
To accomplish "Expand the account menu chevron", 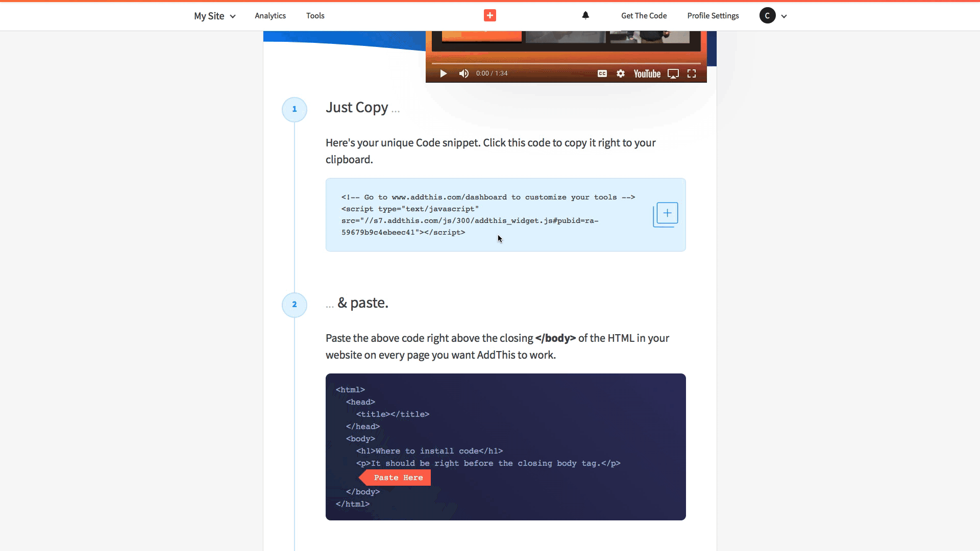I will [784, 16].
